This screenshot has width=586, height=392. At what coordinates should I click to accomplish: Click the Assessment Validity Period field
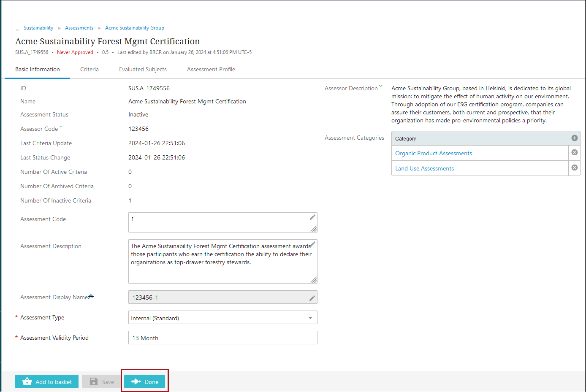222,338
